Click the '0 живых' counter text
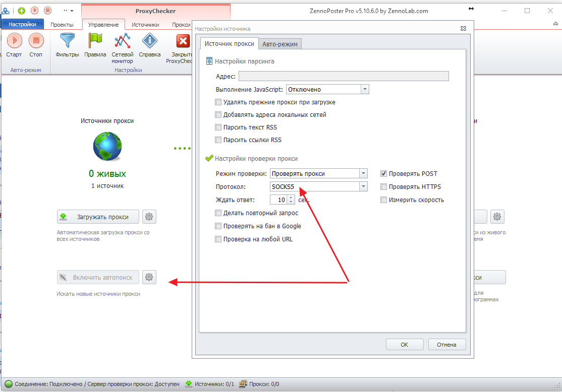 pos(107,174)
